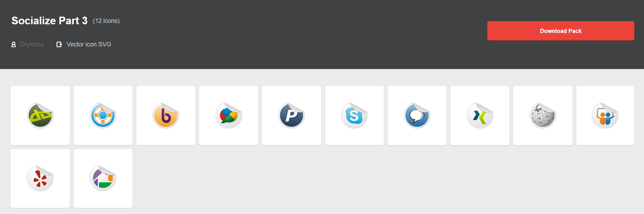Viewport: 644px width, 214px height.
Task: Select the Xing sticker icon
Action: tap(480, 115)
